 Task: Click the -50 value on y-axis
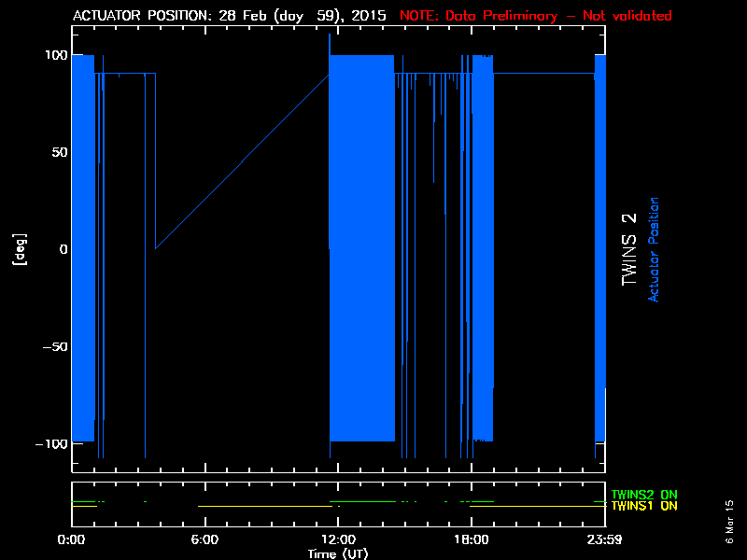[54, 346]
